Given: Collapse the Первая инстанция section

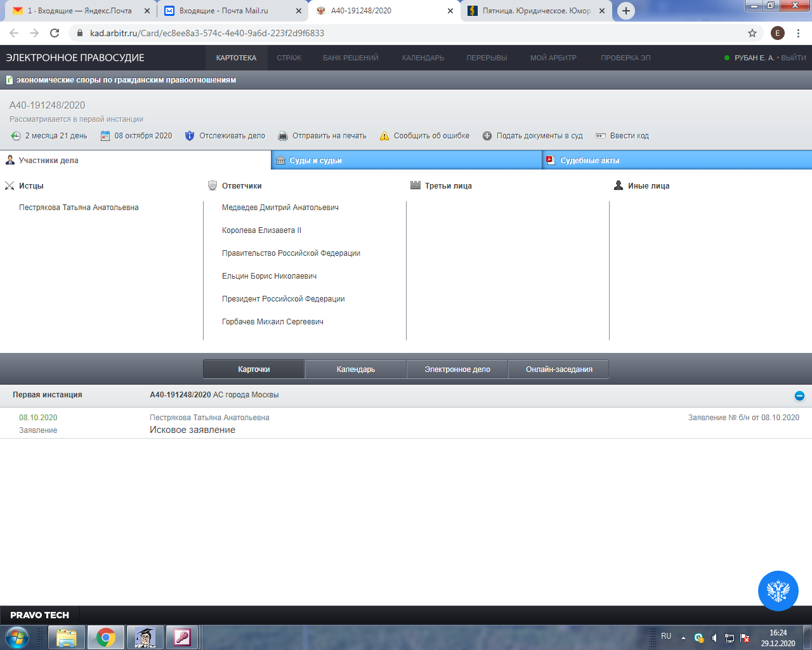Looking at the screenshot, I should 799,396.
